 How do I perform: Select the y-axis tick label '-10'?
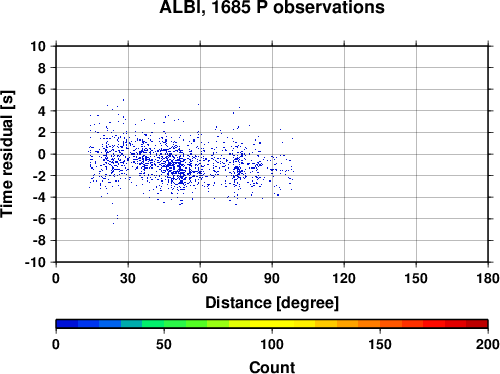(x=35, y=262)
